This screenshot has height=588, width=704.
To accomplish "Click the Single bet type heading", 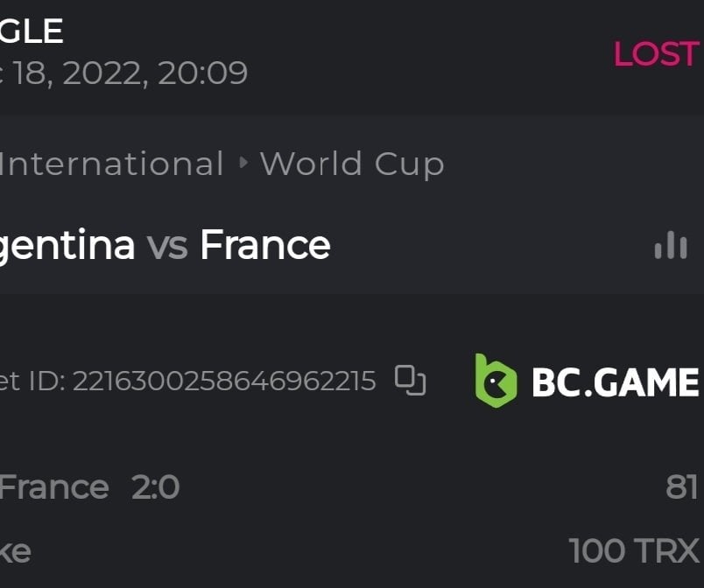I will [x=32, y=31].
